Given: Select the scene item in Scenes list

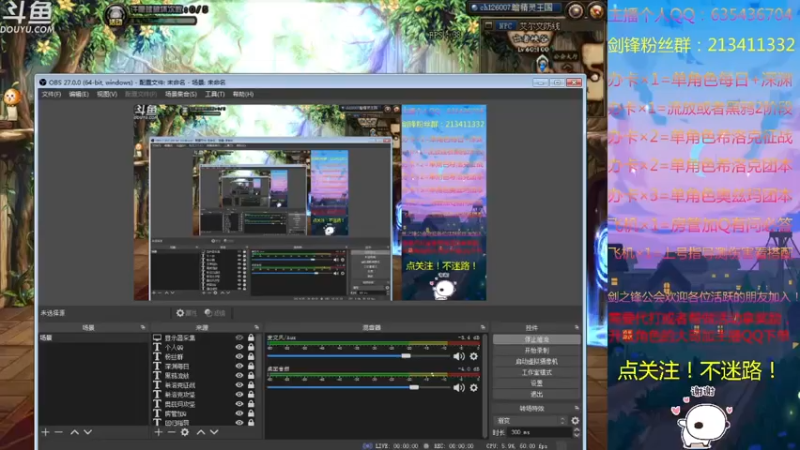Looking at the screenshot, I should click(x=93, y=338).
